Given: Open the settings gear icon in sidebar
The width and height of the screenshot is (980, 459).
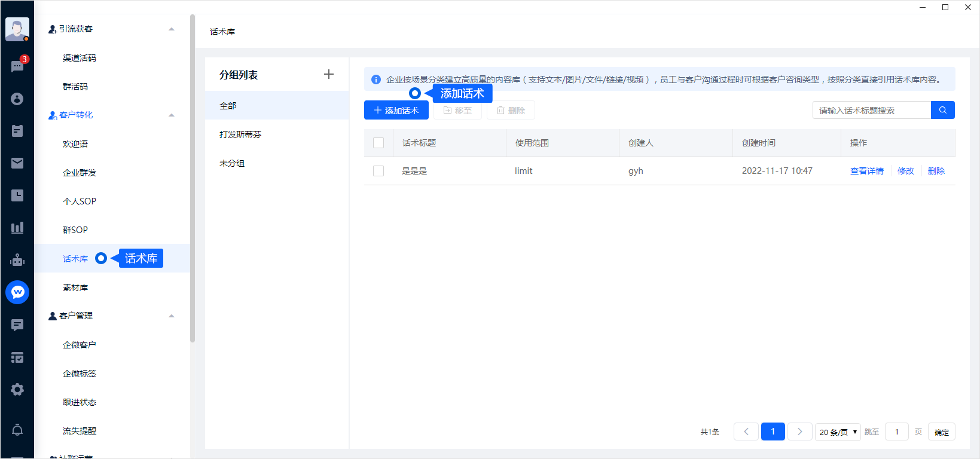Looking at the screenshot, I should tap(17, 390).
